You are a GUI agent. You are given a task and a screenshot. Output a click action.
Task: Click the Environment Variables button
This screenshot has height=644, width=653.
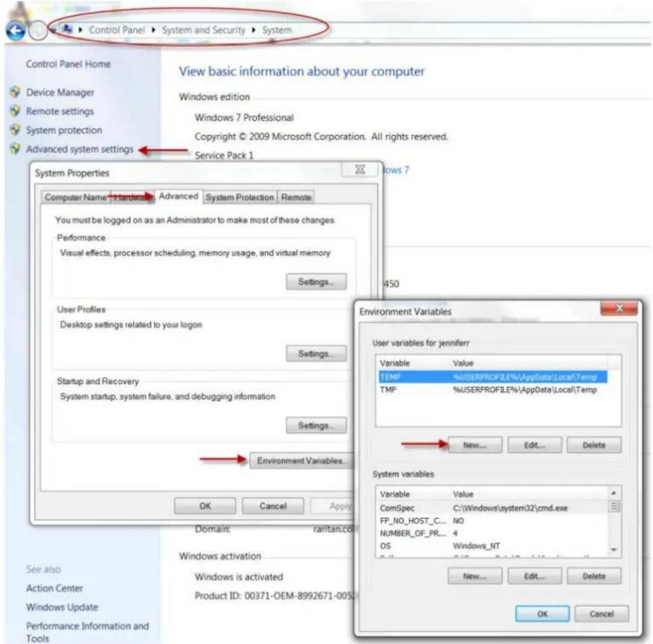[x=301, y=461]
